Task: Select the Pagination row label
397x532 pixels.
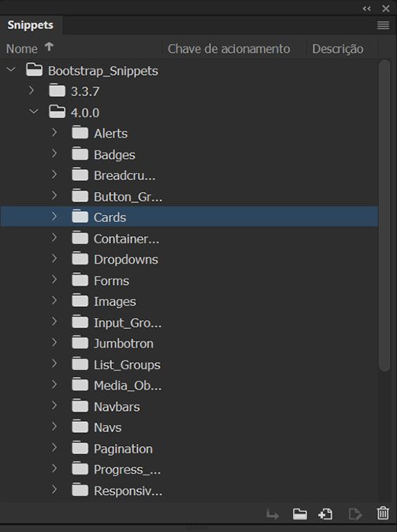Action: pyautogui.click(x=124, y=449)
